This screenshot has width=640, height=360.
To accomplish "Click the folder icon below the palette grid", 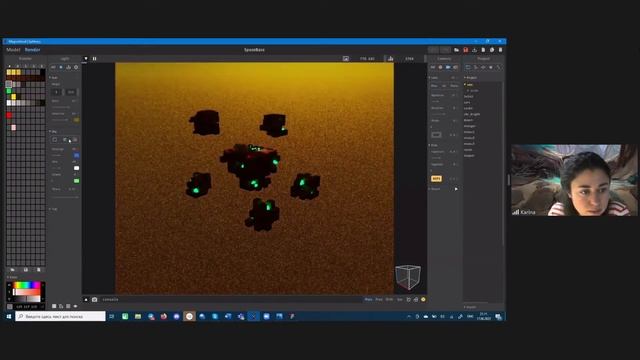I will click(12, 270).
